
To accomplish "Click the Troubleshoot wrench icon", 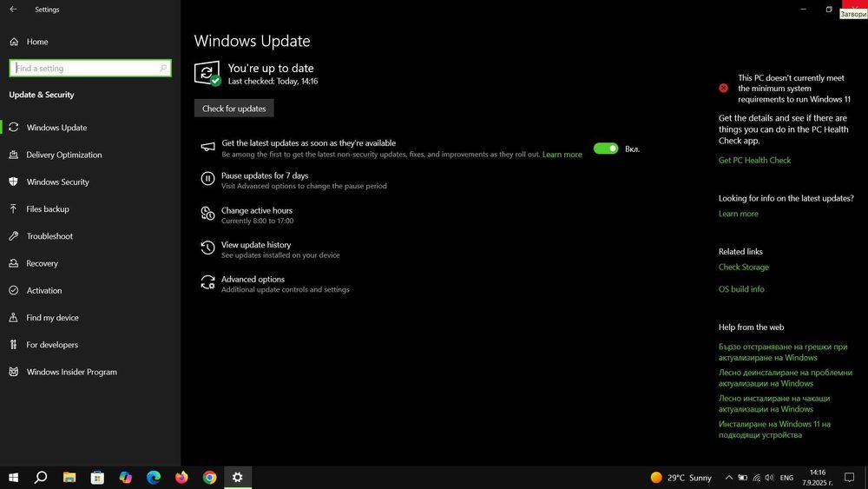I will [x=14, y=236].
